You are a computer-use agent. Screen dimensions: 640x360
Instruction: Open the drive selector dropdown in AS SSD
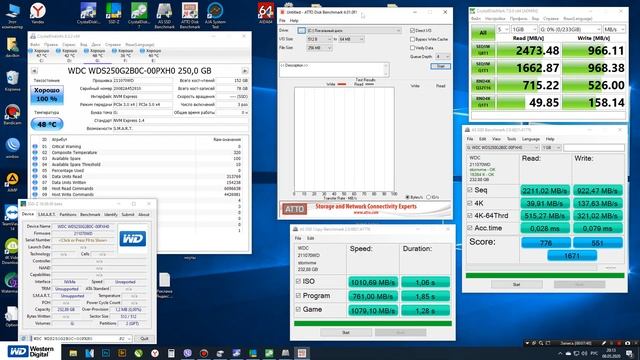(x=502, y=147)
